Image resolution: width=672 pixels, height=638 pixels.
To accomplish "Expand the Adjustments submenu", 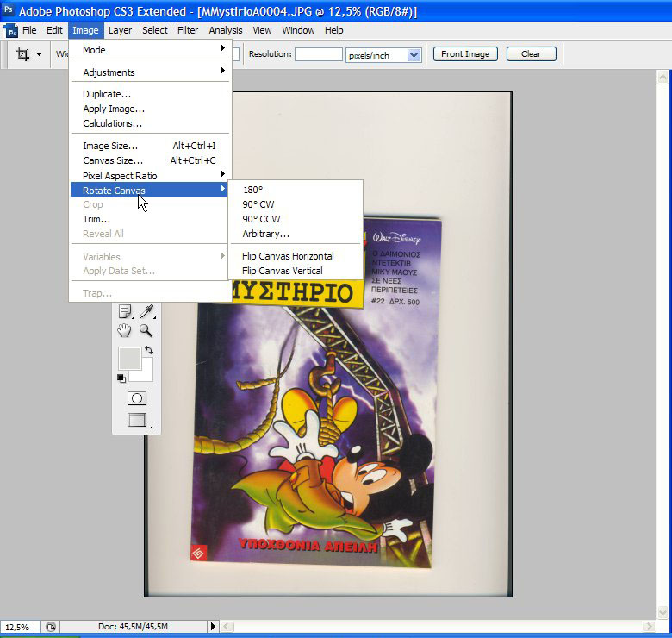I will [x=150, y=72].
